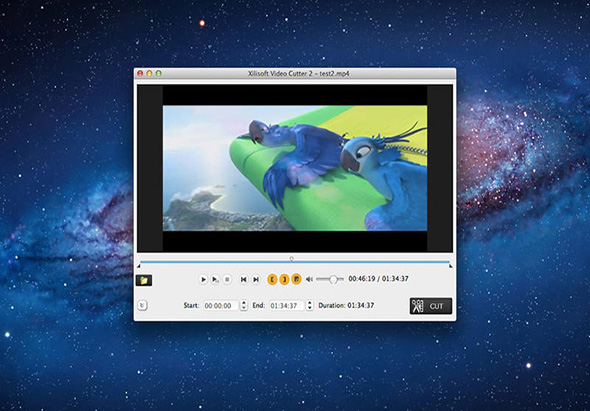
Task: Mute the audio with the speaker icon
Action: tap(309, 279)
